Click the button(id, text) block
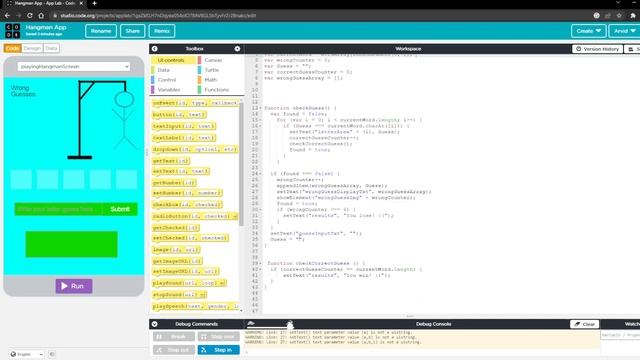This screenshot has height=360, width=640. [x=179, y=115]
